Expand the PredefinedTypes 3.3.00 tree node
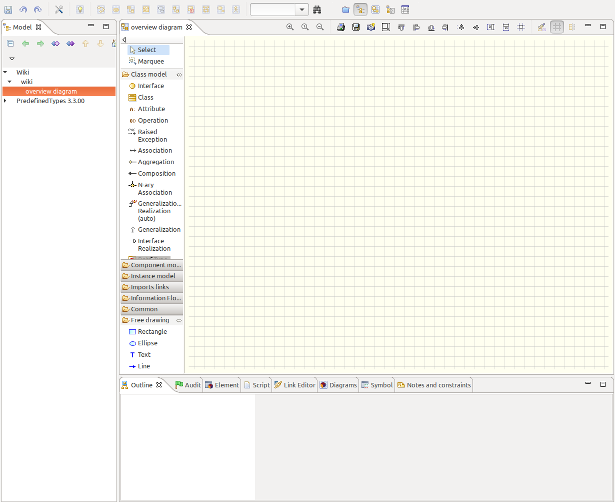This screenshot has height=502, width=615. [5, 101]
